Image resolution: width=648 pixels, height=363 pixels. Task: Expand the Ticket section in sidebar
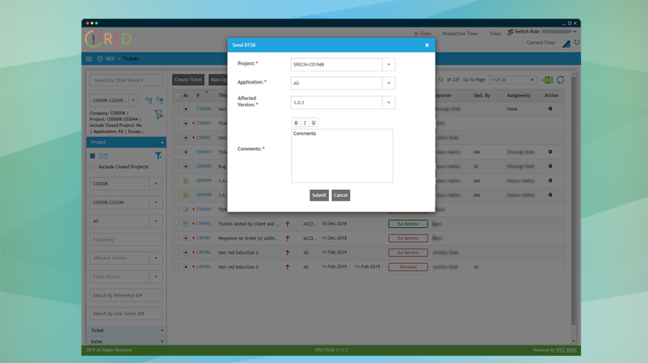pyautogui.click(x=126, y=330)
